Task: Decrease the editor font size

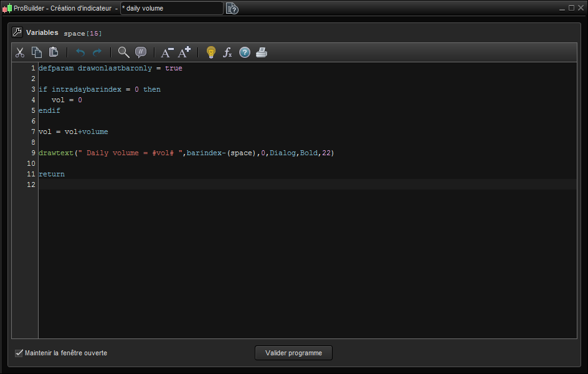Action: coord(167,52)
